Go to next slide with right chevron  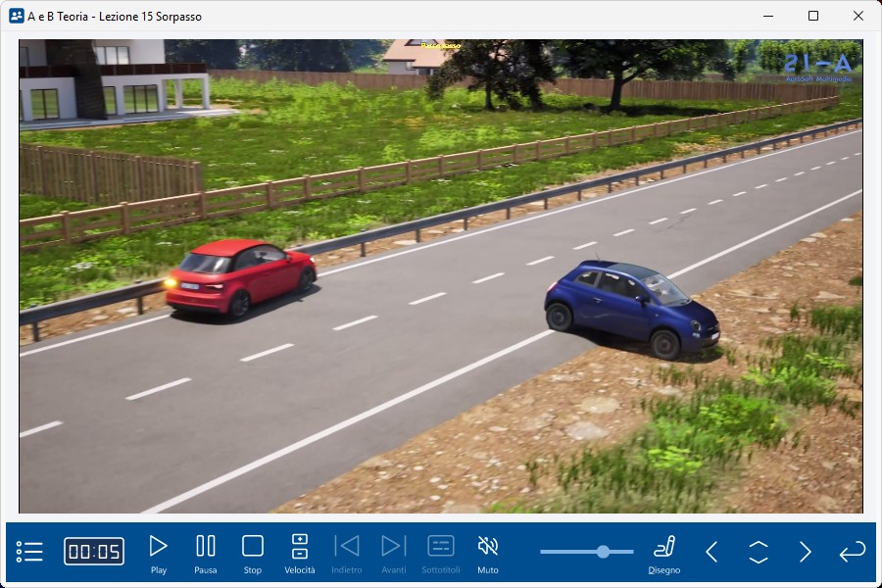[x=806, y=552]
